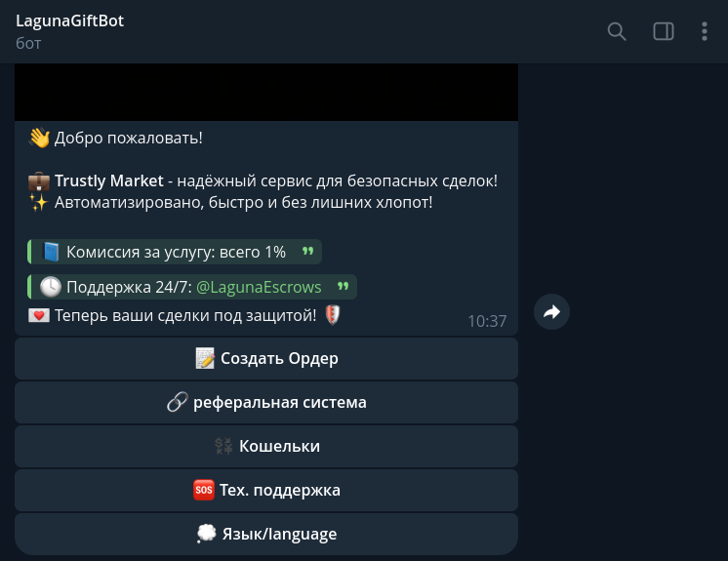Image resolution: width=728 pixels, height=561 pixels.
Task: Contact Тех. поддержка via SOS button
Action: [x=266, y=490]
